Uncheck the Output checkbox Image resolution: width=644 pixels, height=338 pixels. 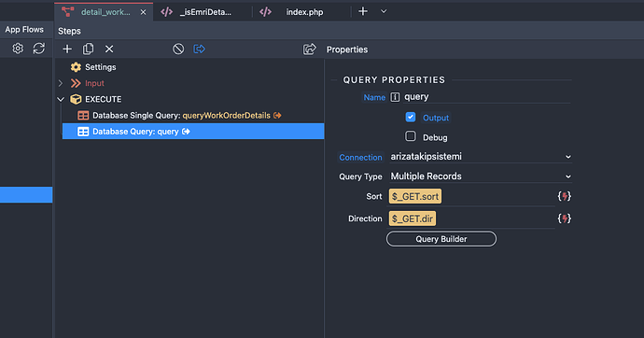point(411,117)
